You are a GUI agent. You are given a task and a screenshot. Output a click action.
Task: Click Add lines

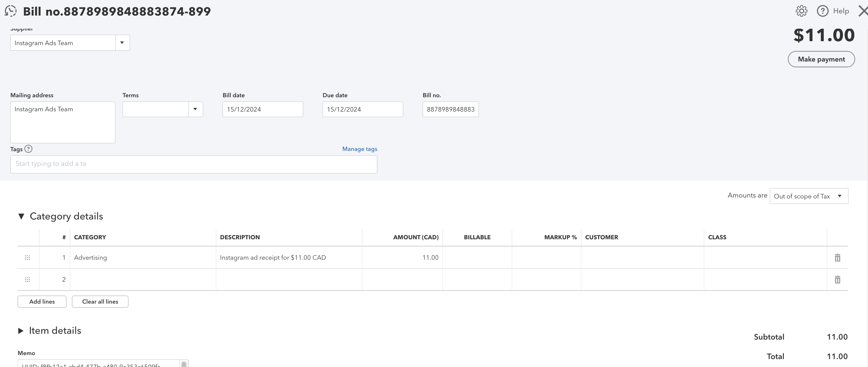coord(42,301)
